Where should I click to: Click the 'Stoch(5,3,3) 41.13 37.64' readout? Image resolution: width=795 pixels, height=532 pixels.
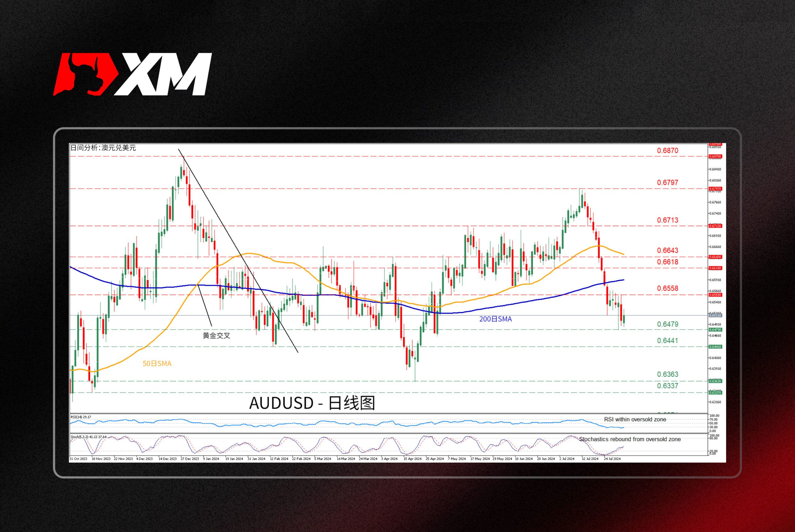[89, 437]
